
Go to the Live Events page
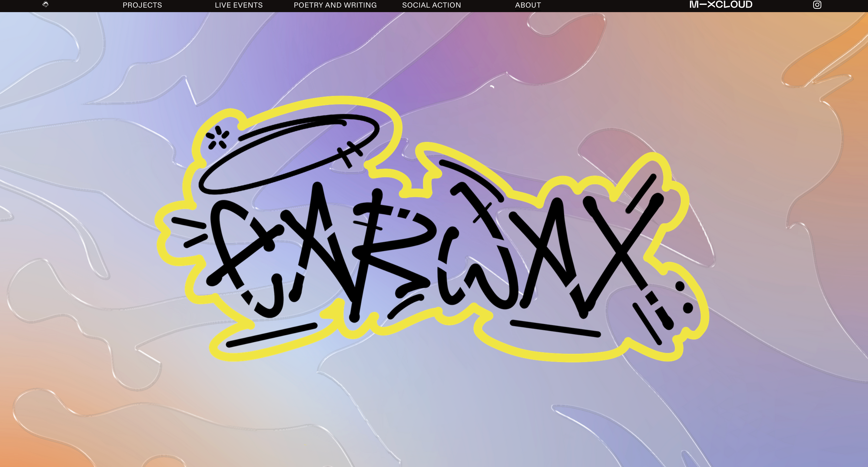[x=239, y=5]
